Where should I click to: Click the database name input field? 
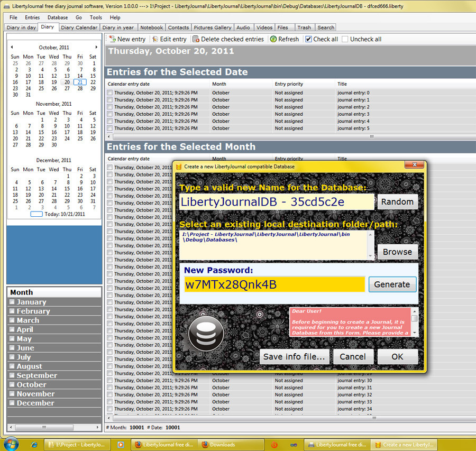click(277, 202)
